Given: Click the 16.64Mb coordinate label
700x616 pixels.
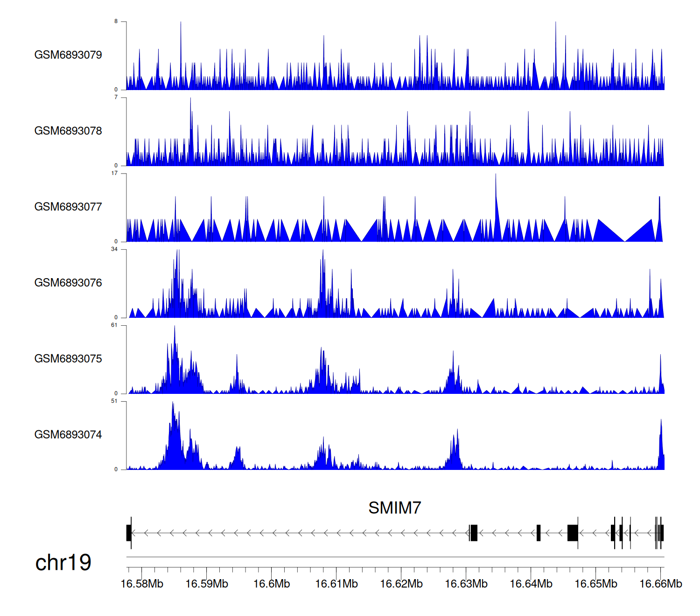Looking at the screenshot, I should point(531,584).
